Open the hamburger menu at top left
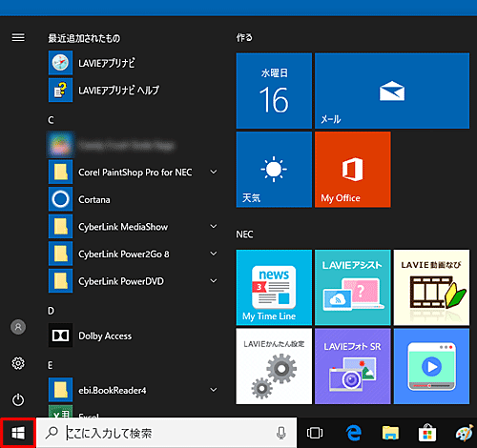This screenshot has height=448, width=477. click(18, 37)
